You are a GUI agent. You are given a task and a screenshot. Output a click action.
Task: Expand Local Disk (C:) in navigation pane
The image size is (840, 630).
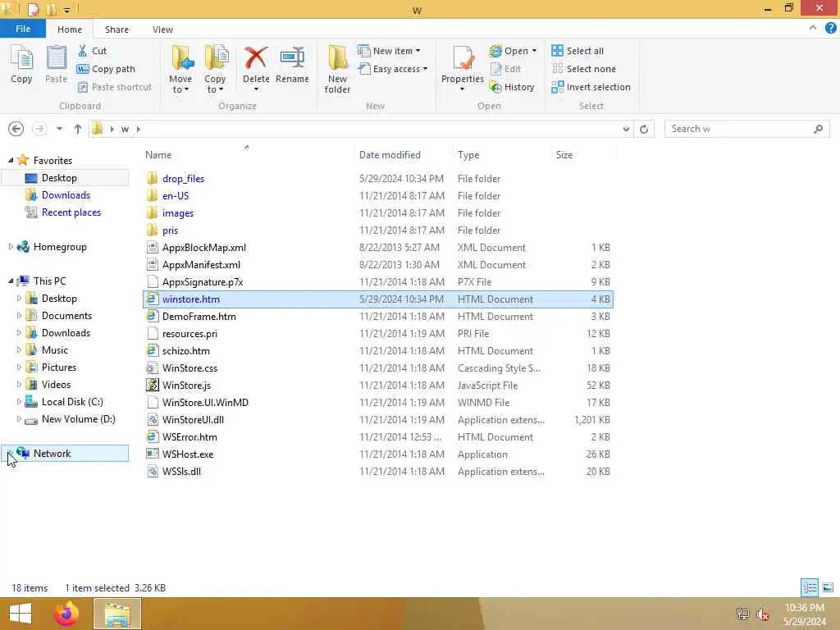(20, 402)
